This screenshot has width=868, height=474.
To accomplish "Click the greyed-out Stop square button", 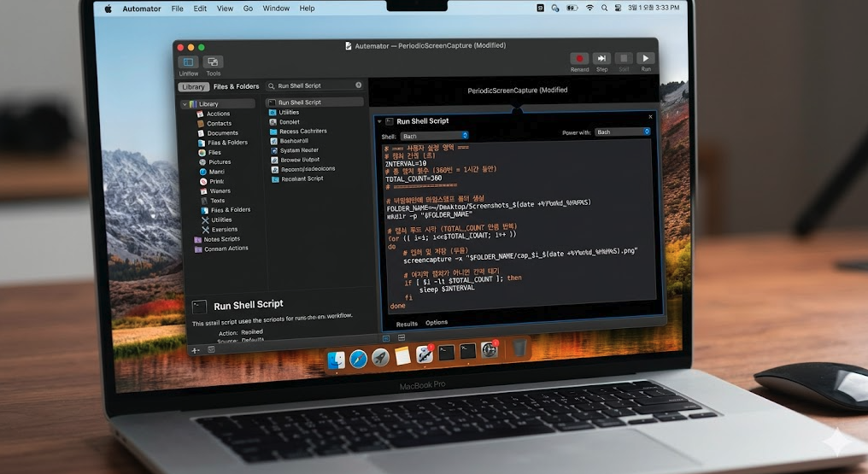I will tap(624, 58).
